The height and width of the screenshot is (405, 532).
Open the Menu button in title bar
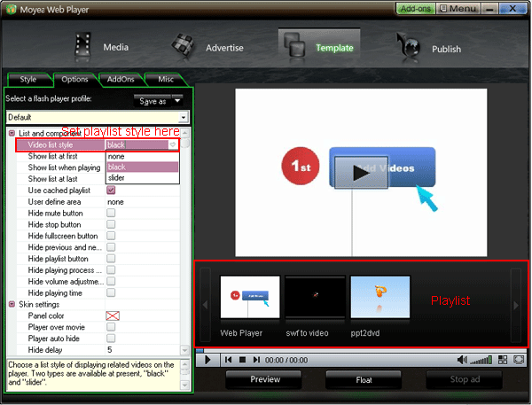(x=458, y=9)
